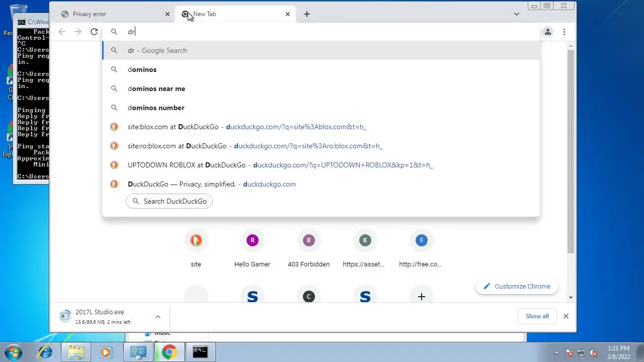Open the 'site' DuckDuckGo shortcut tile

click(x=196, y=249)
